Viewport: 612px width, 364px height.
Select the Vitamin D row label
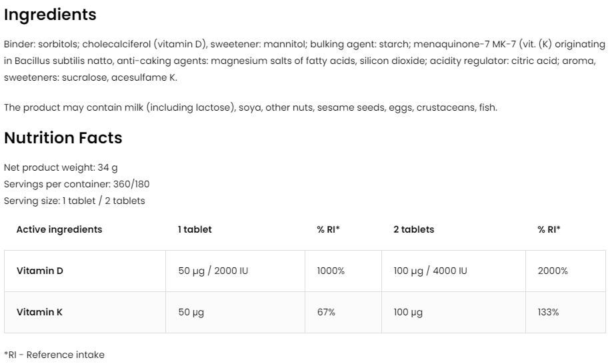pos(39,271)
